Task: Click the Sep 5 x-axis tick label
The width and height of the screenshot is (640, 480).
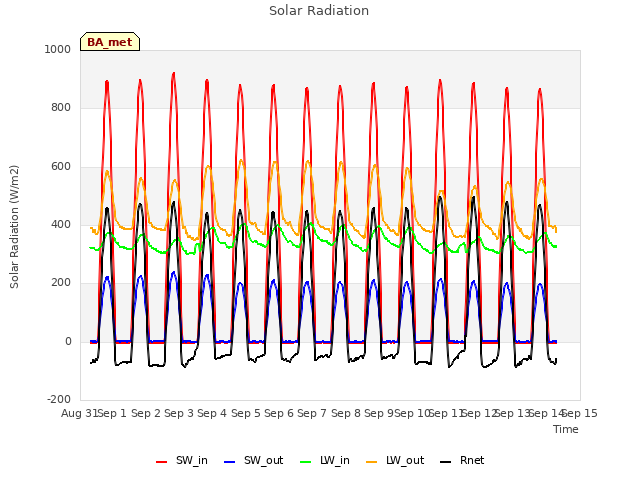Action: (x=246, y=413)
